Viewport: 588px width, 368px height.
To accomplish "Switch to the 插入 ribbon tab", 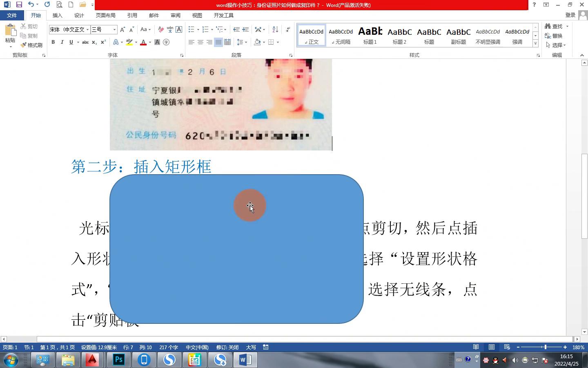I will [57, 15].
